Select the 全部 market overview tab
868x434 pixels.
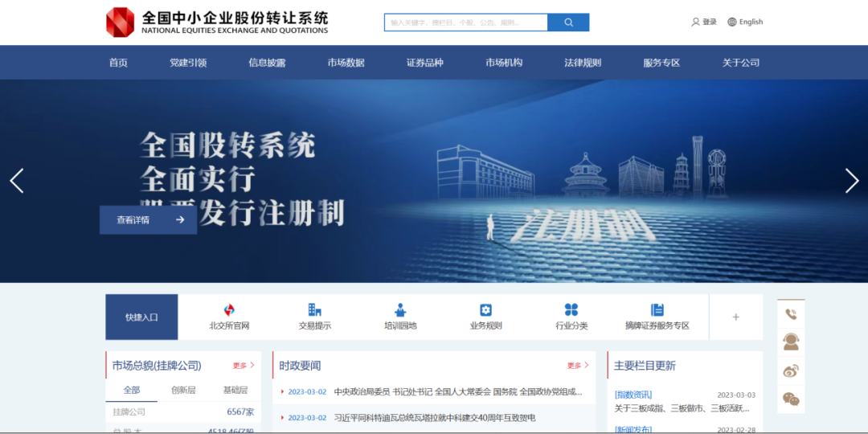coord(132,391)
